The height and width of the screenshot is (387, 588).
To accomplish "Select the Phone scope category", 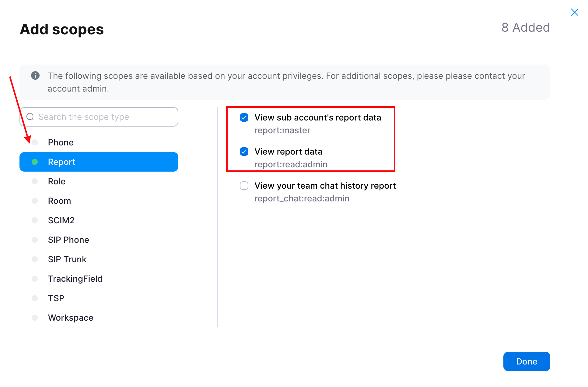I will point(99,142).
